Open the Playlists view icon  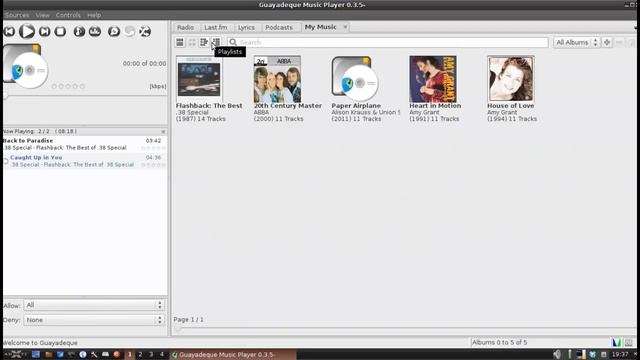pos(216,42)
